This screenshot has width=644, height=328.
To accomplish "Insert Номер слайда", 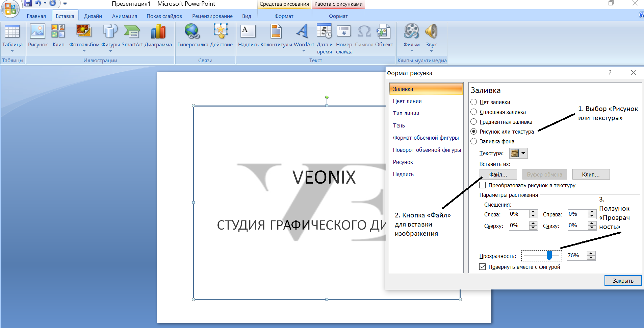I will pos(344,39).
